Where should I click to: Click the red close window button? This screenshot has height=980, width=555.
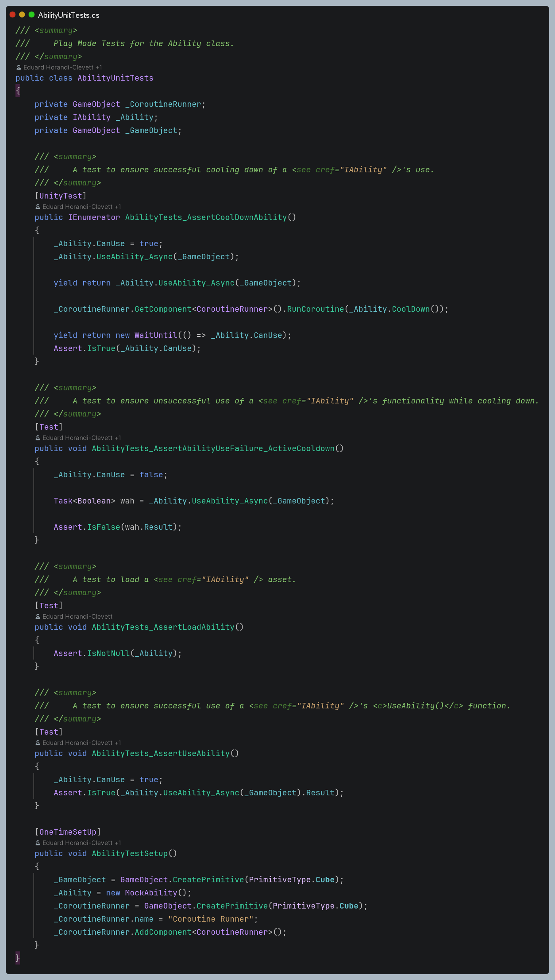coord(13,15)
